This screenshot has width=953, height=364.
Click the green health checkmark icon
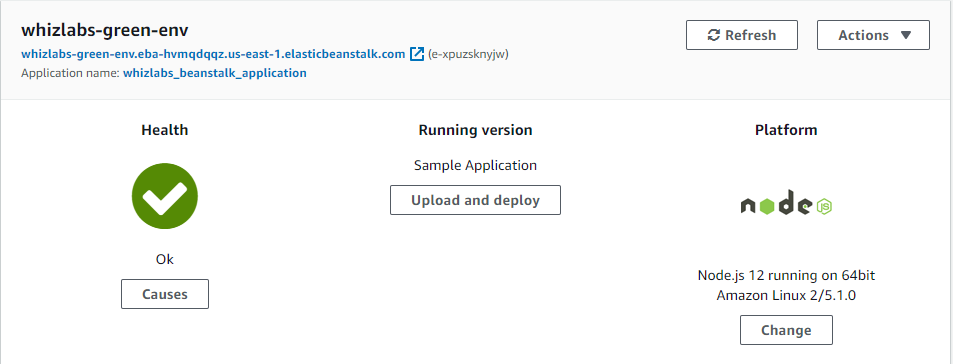(165, 196)
